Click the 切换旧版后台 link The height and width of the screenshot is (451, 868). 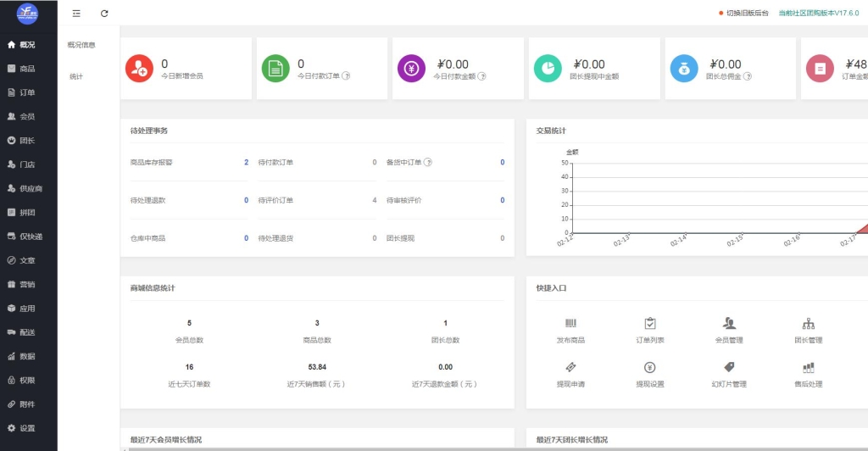pyautogui.click(x=748, y=14)
